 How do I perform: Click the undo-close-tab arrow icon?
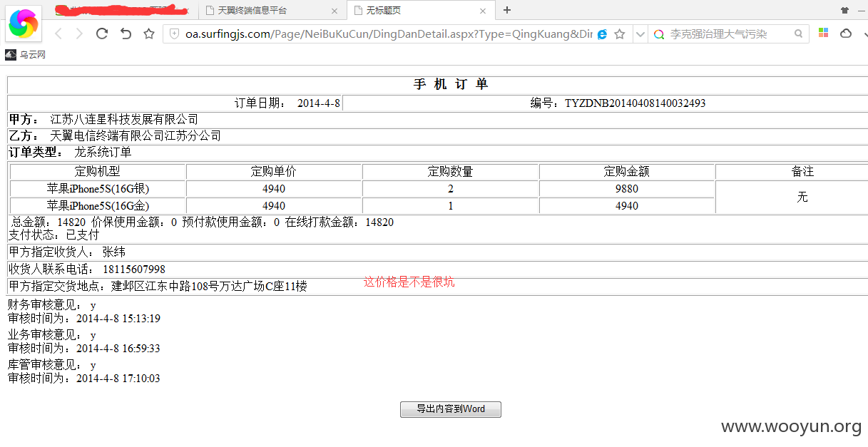pyautogui.click(x=126, y=34)
